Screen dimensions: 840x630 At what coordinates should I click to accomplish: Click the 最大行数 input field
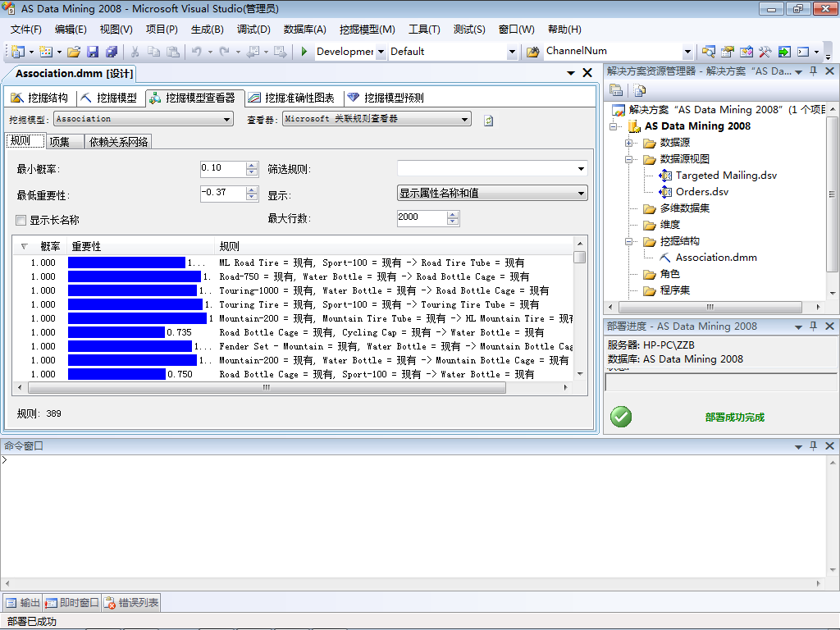click(422, 217)
